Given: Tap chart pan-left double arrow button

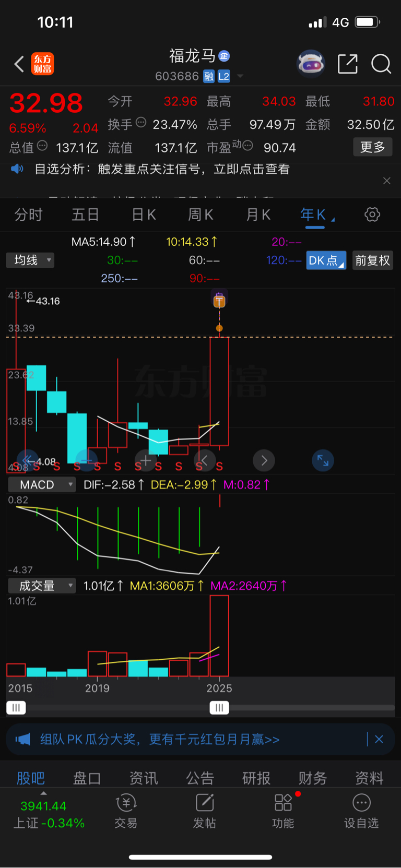Looking at the screenshot, I should (x=28, y=460).
